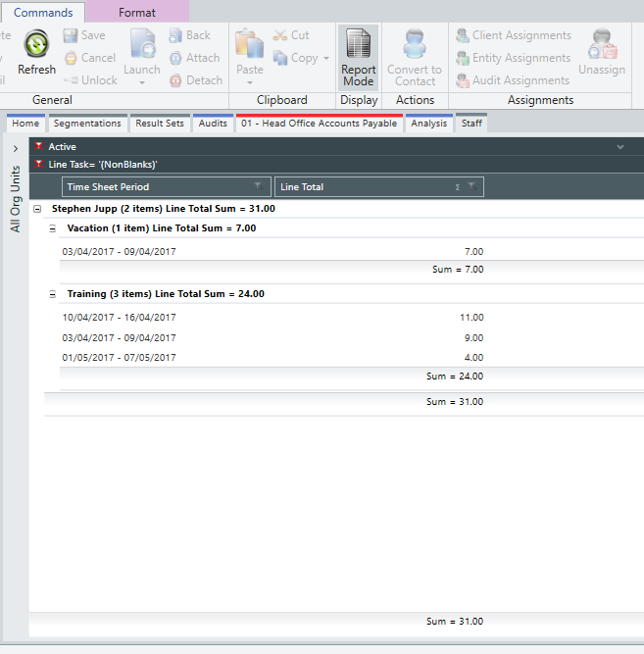This screenshot has height=654, width=644.
Task: Click Client Assignments icon
Action: click(x=462, y=36)
